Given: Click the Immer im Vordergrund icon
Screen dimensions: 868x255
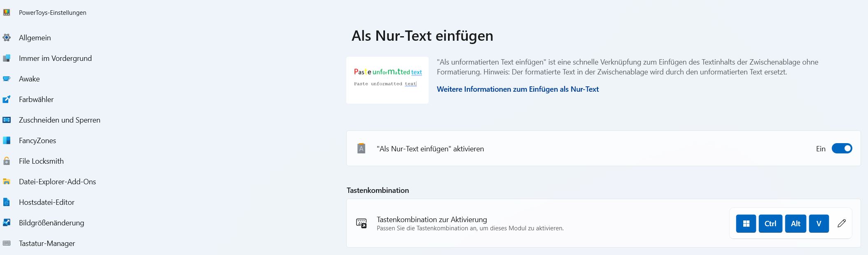Looking at the screenshot, I should coord(7,58).
